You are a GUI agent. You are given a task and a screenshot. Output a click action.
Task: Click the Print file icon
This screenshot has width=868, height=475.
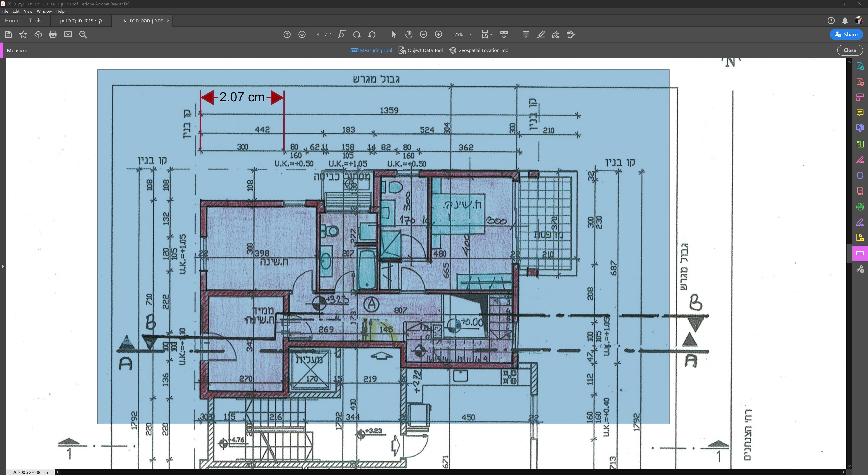point(53,34)
